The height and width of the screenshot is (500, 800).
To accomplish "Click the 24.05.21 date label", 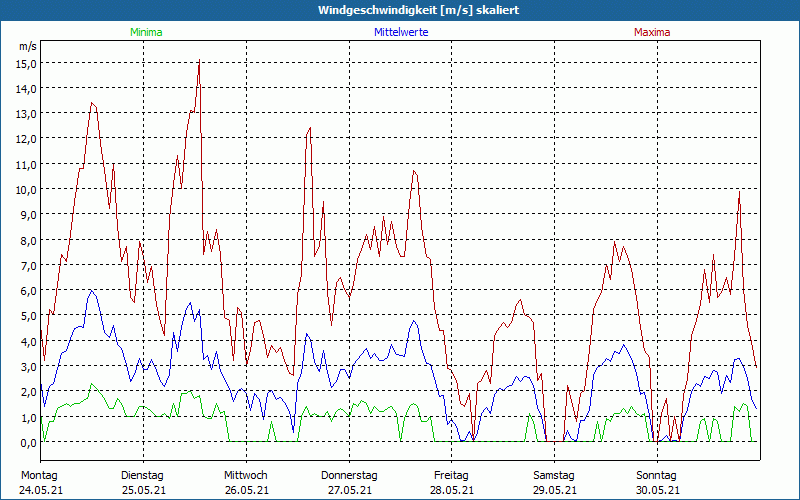I will [x=40, y=490].
